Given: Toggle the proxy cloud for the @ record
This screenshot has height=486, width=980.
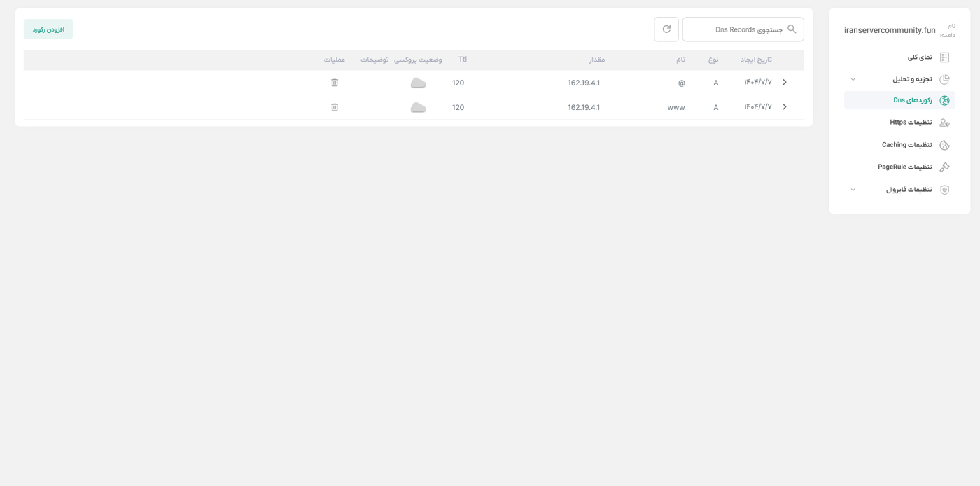Looking at the screenshot, I should point(418,82).
